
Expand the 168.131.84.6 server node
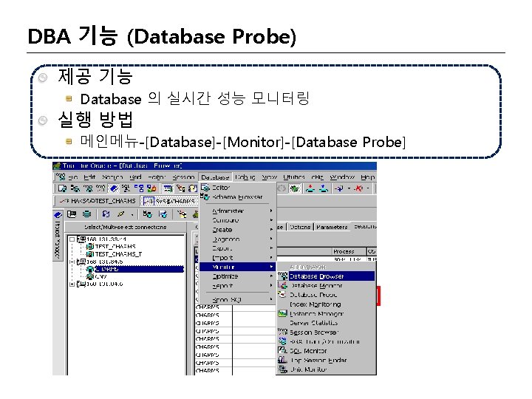[x=72, y=284]
